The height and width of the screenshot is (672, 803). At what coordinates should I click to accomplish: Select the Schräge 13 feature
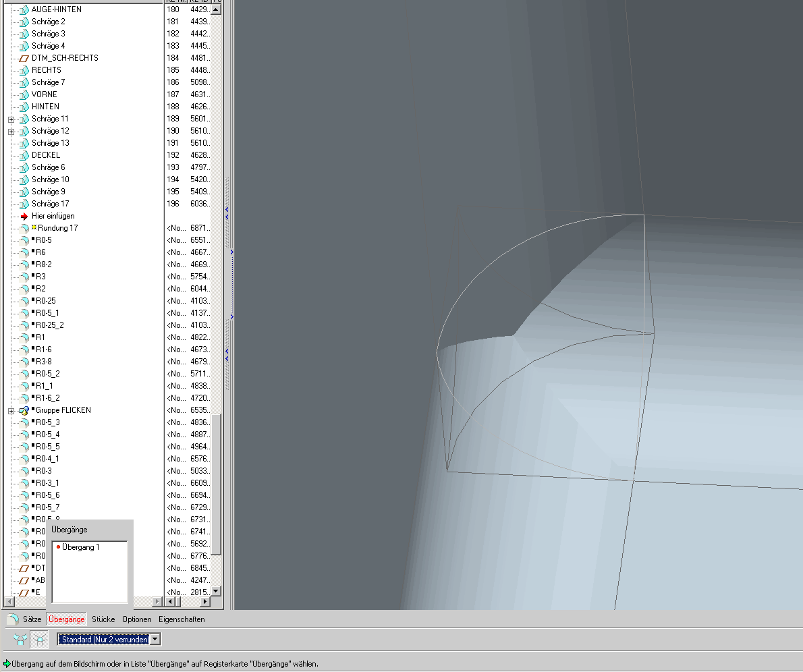click(51, 143)
